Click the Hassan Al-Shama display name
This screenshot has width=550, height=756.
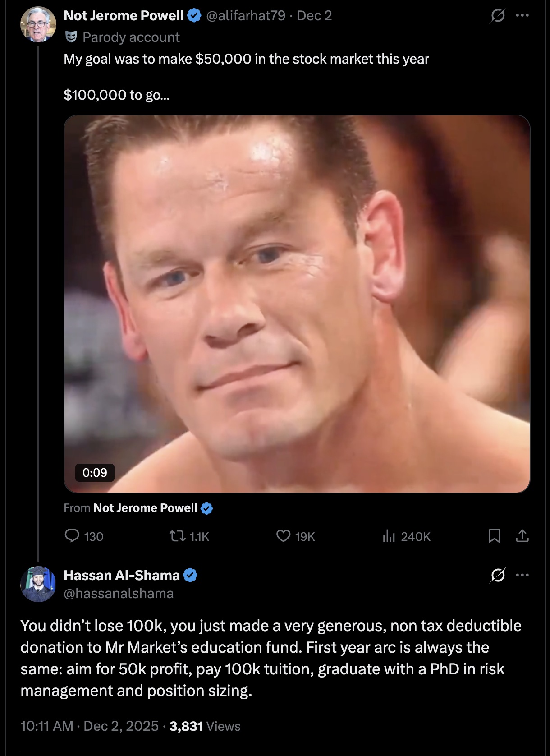coord(122,575)
